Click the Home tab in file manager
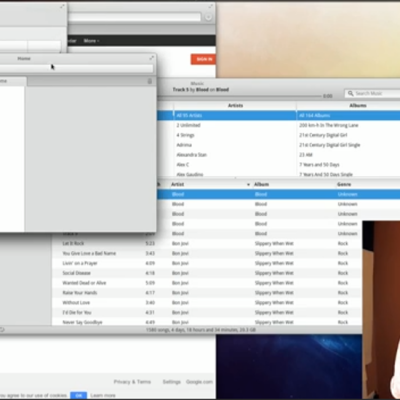This screenshot has height=400, width=400. tap(12, 81)
